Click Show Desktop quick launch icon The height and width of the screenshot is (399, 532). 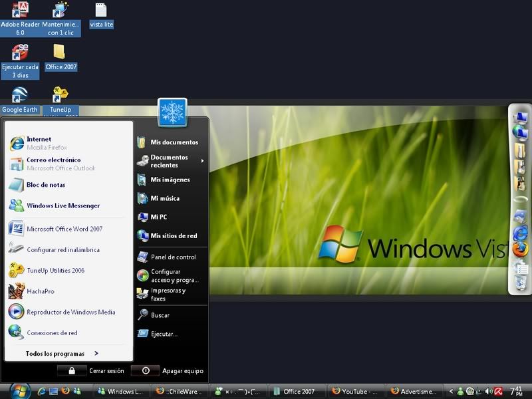click(54, 391)
